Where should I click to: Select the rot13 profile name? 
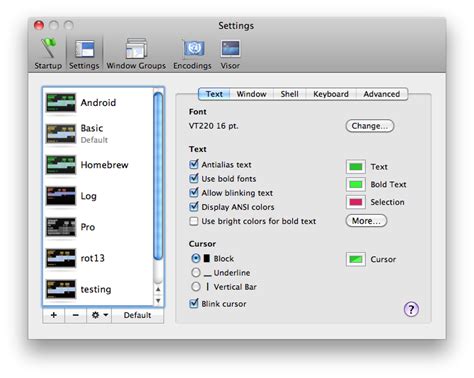coord(92,258)
